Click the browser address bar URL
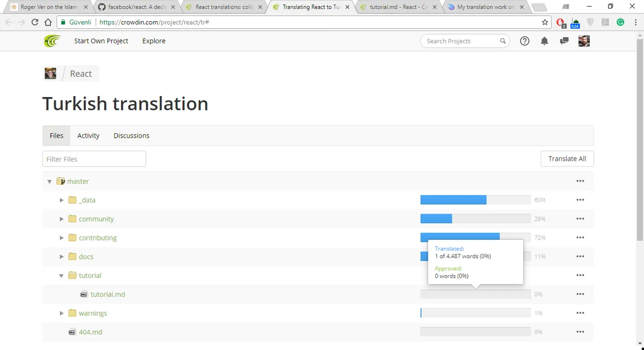 click(x=154, y=22)
